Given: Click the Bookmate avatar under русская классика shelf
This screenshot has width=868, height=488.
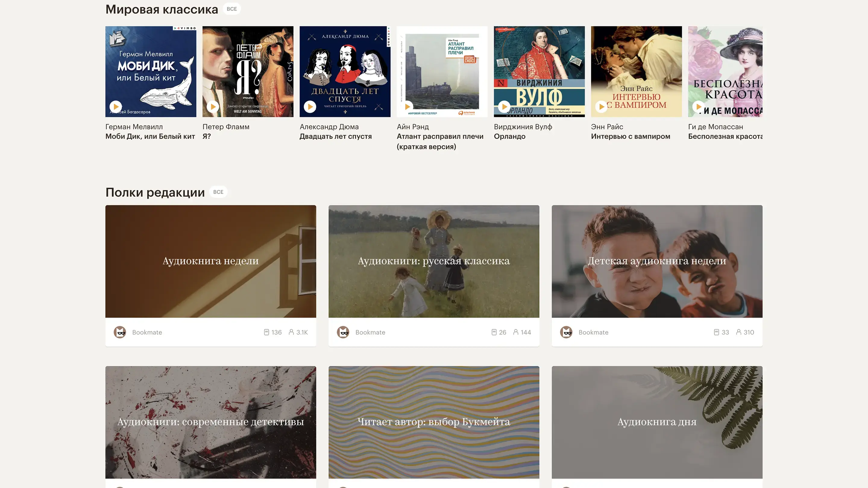Looking at the screenshot, I should (343, 332).
